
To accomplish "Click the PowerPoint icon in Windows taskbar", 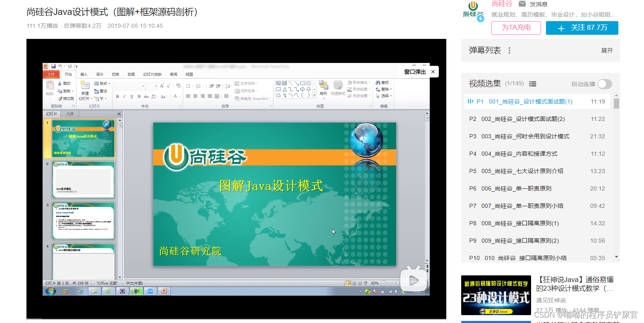I will [x=164, y=291].
